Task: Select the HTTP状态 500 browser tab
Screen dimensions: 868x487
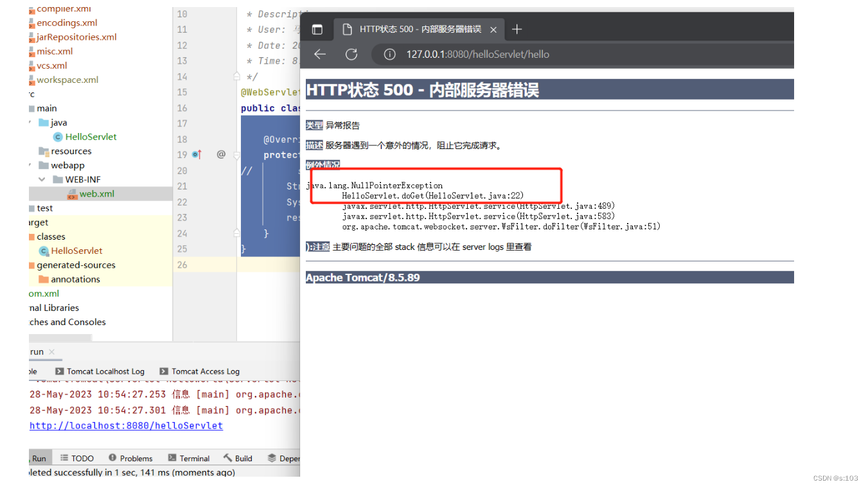Action: coord(420,30)
